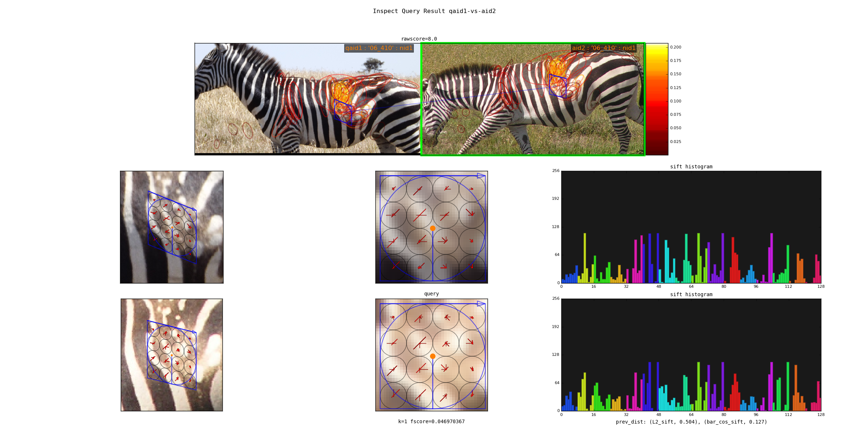The image size is (868, 429).
Task: Click orange center dot in top warped patch
Action: click(433, 228)
